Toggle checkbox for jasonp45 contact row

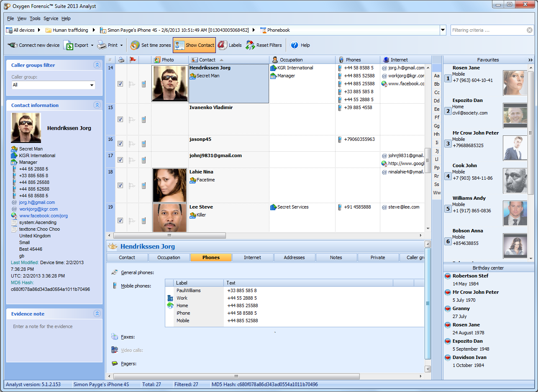point(120,143)
